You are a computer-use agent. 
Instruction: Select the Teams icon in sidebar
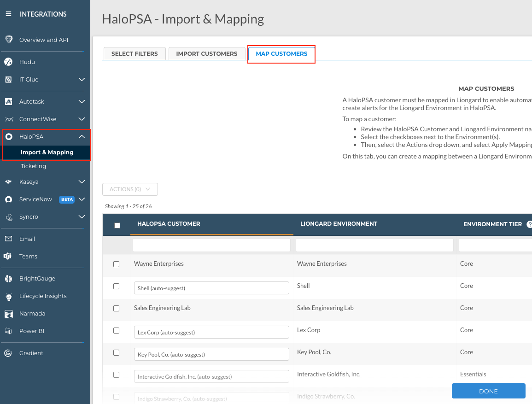[x=8, y=257]
